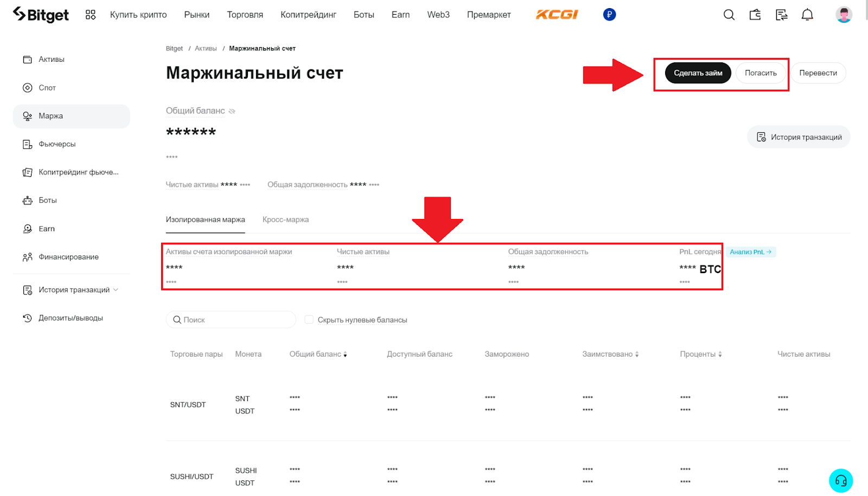
Task: Select Спот in sidebar
Action: [x=72, y=88]
